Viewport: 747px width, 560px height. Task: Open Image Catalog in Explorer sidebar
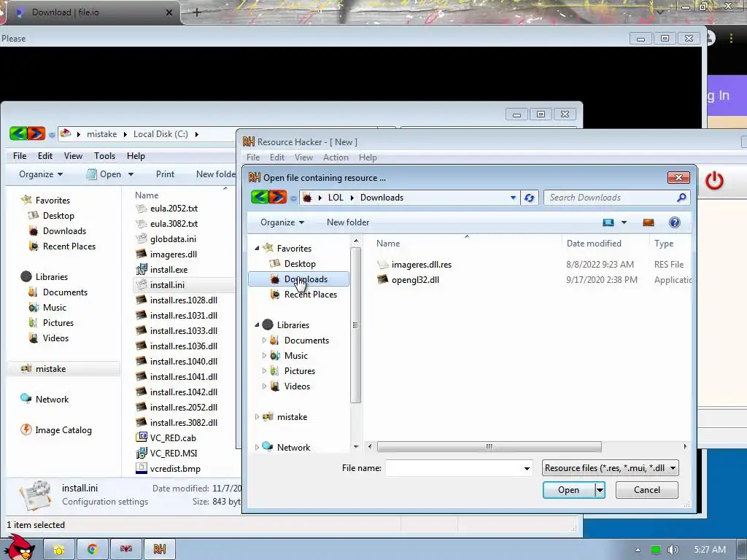[x=55, y=430]
